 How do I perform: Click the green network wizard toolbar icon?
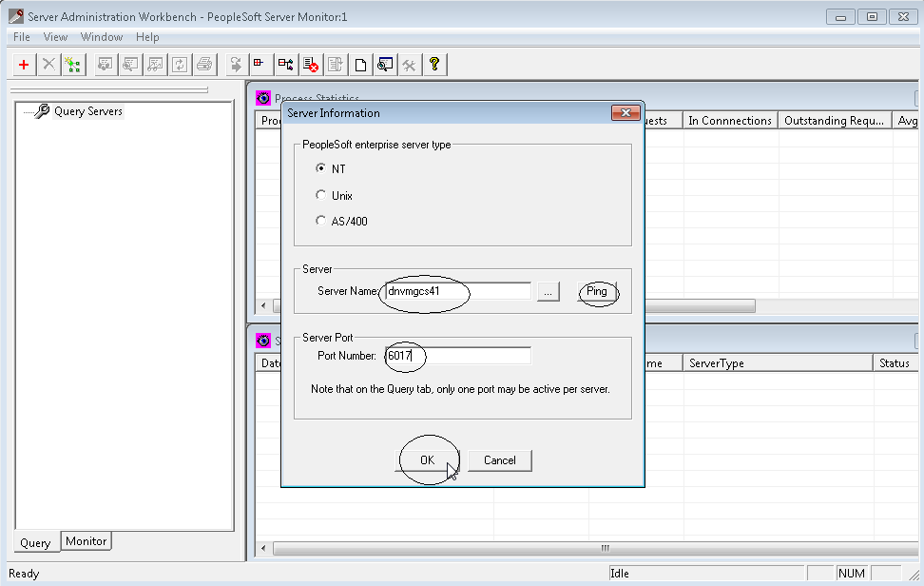pos(73,65)
